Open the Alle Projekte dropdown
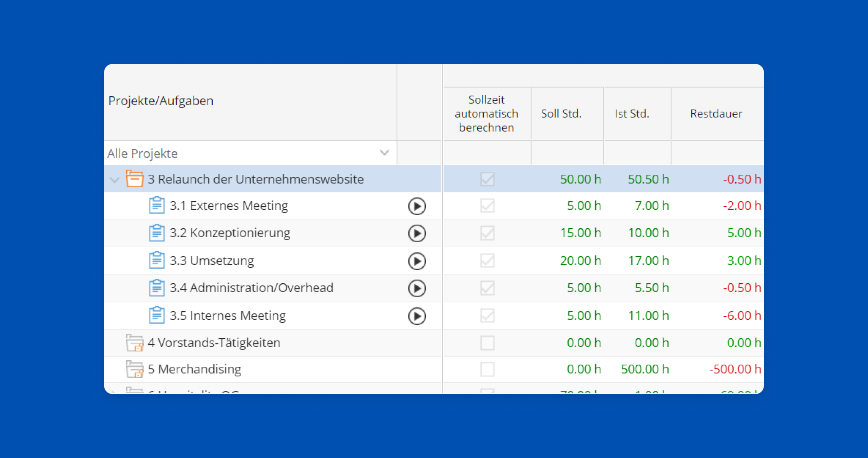 click(x=384, y=153)
